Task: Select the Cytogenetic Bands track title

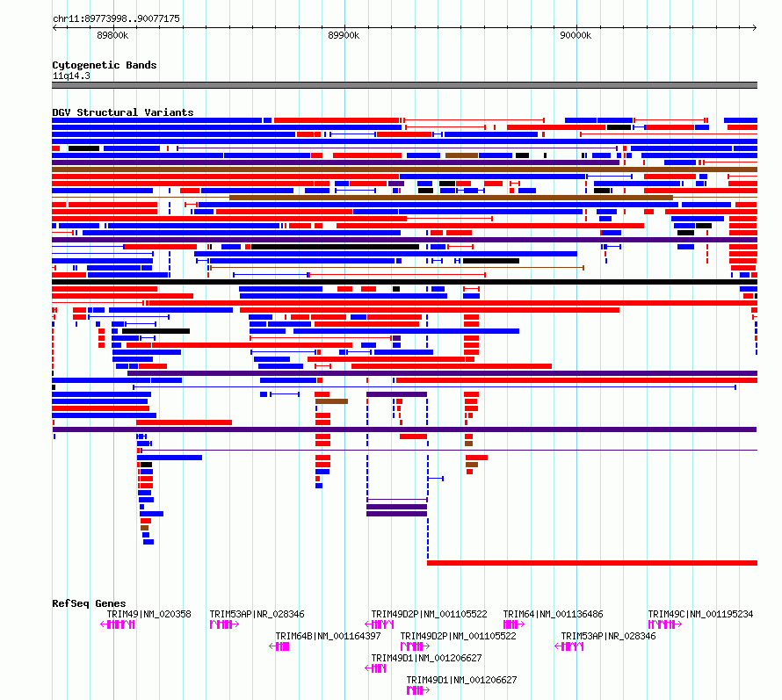Action: click(x=105, y=65)
